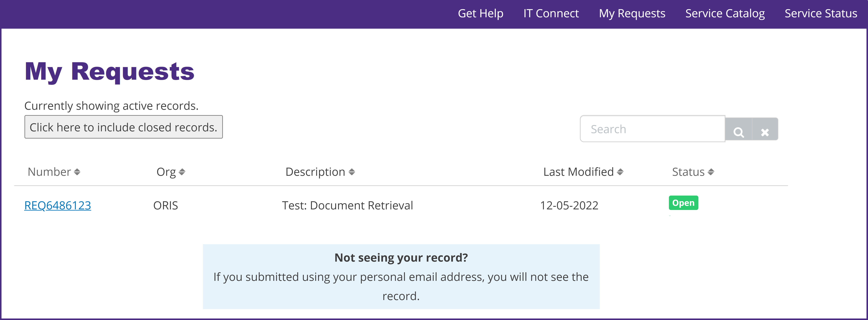The image size is (868, 320).
Task: Click the Last Modified header label
Action: pyautogui.click(x=578, y=172)
